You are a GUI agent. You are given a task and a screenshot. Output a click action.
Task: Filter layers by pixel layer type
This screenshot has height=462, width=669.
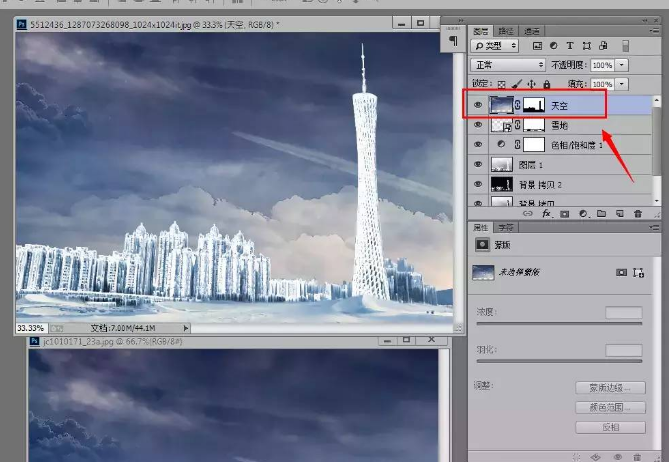tap(537, 46)
